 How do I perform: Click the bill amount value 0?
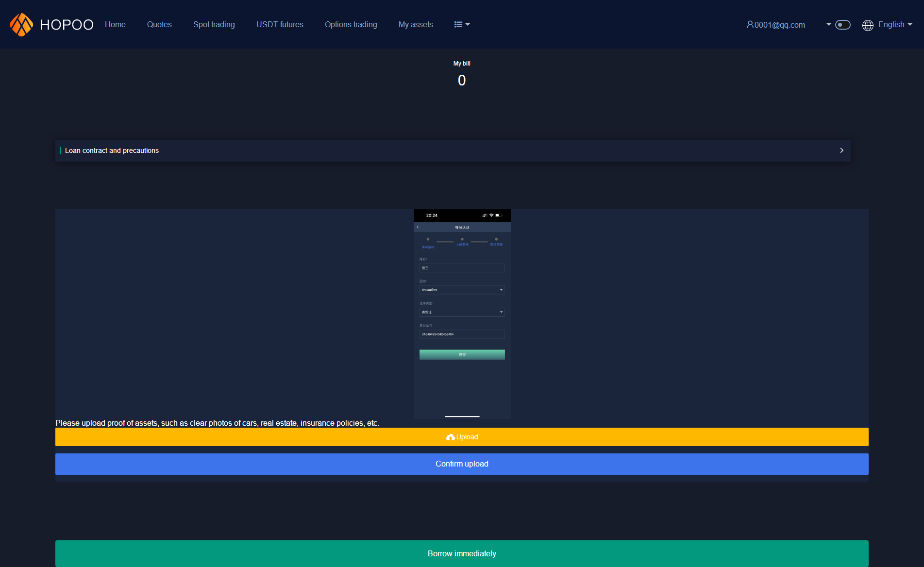click(x=462, y=80)
